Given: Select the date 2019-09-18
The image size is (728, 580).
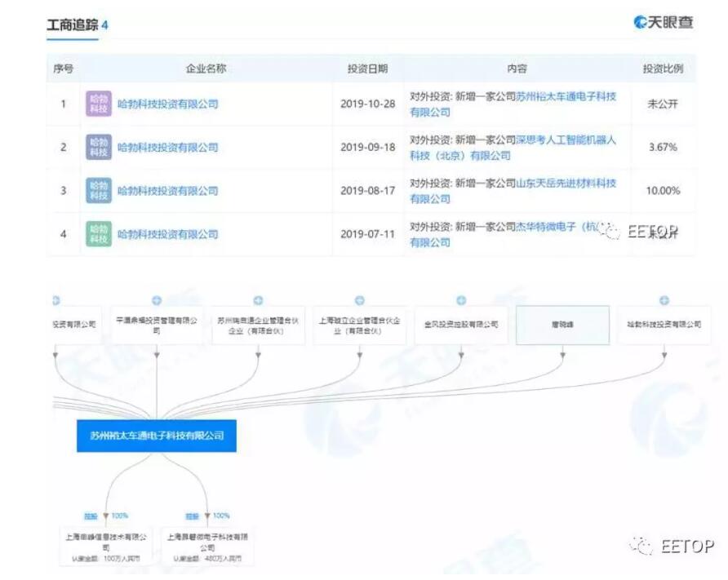Looking at the screenshot, I should [x=368, y=148].
